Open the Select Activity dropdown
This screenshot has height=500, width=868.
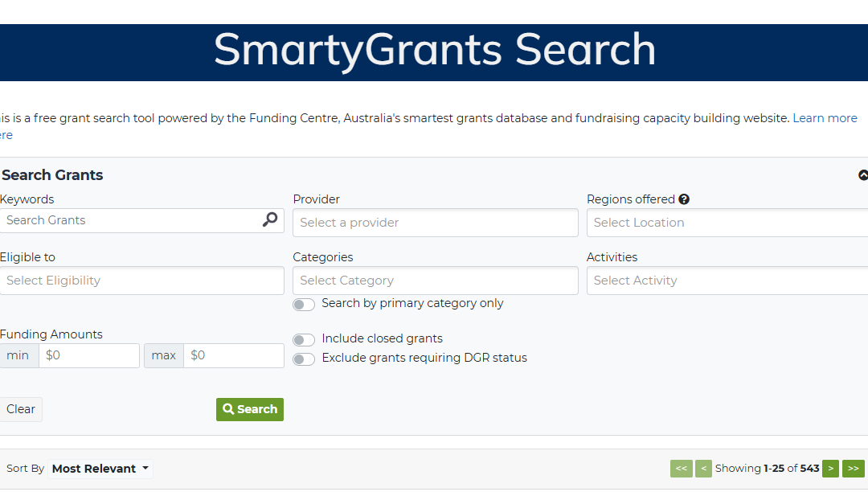click(727, 281)
